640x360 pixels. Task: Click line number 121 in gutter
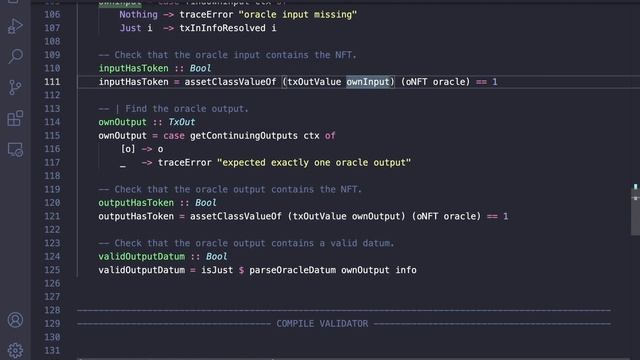pyautogui.click(x=52, y=216)
